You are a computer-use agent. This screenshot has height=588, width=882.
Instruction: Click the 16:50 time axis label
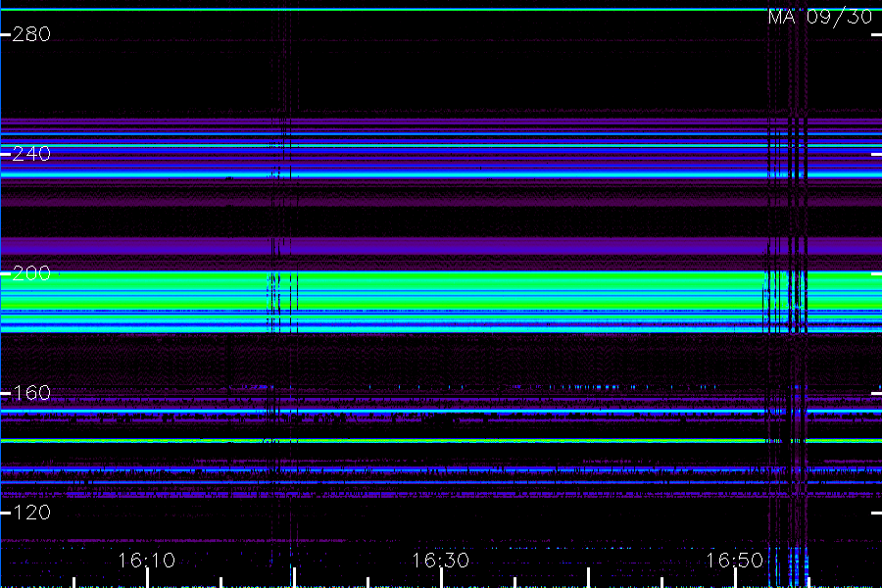pyautogui.click(x=735, y=561)
